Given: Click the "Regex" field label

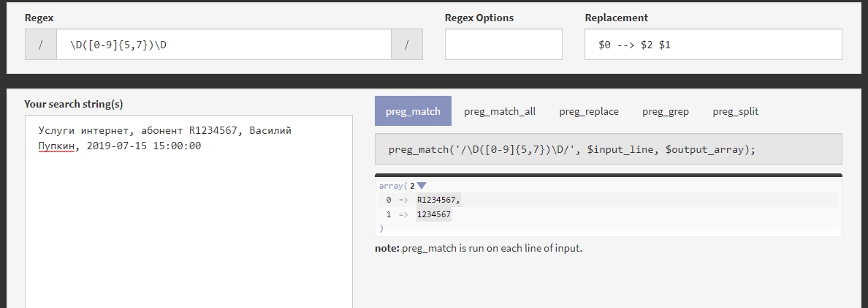Looking at the screenshot, I should click(39, 18).
